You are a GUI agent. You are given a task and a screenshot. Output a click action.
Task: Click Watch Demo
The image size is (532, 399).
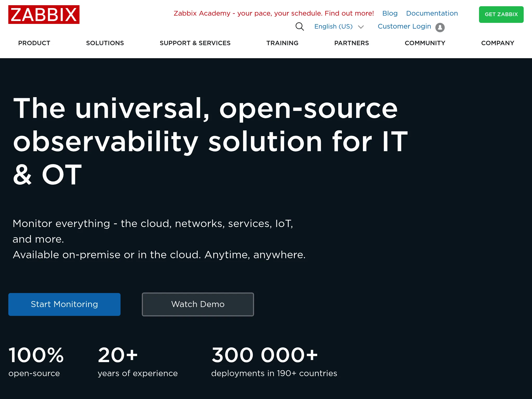[198, 304]
